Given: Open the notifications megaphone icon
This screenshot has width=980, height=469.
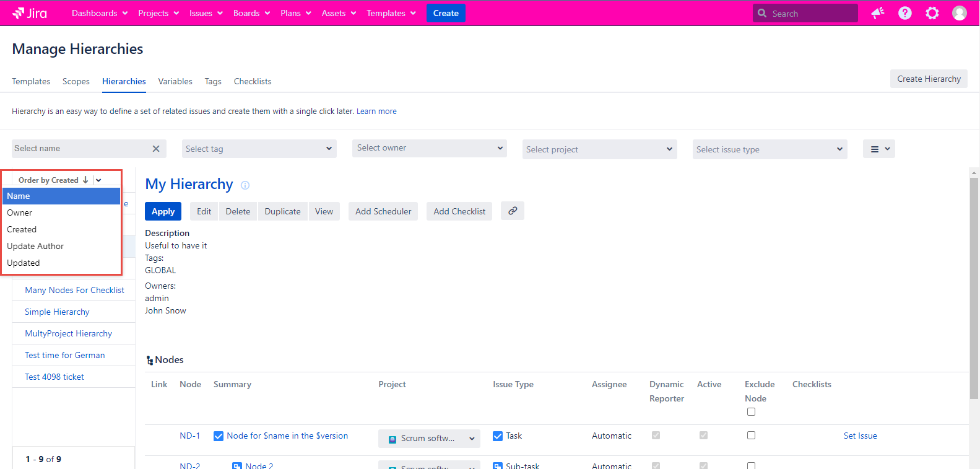Looking at the screenshot, I should 877,13.
